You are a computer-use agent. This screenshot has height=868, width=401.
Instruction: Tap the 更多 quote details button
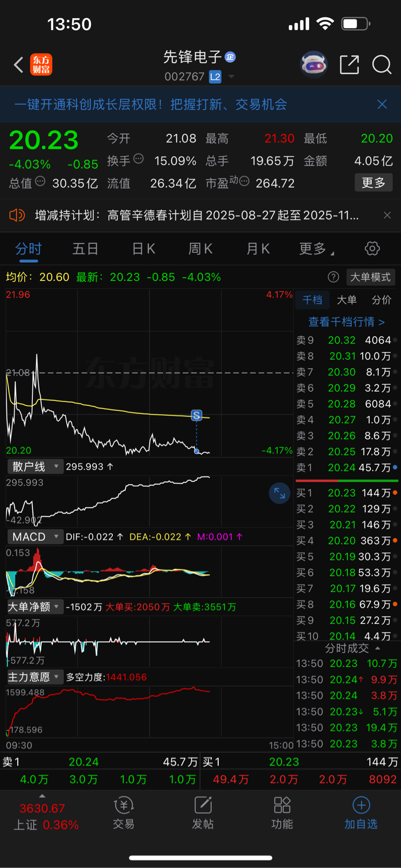click(374, 183)
